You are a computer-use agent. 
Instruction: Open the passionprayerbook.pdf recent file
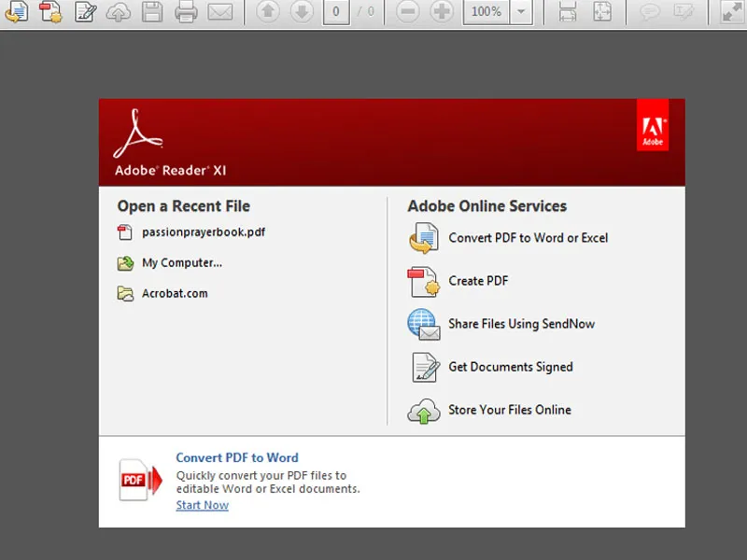[x=203, y=232]
